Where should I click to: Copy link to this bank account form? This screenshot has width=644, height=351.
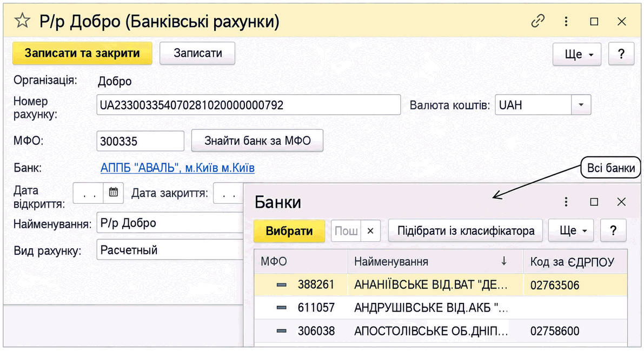(537, 21)
